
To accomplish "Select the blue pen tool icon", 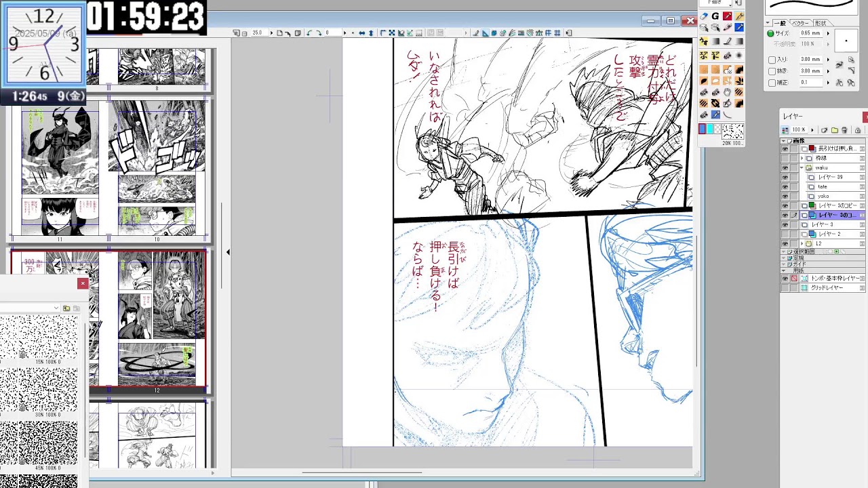I will [x=739, y=27].
